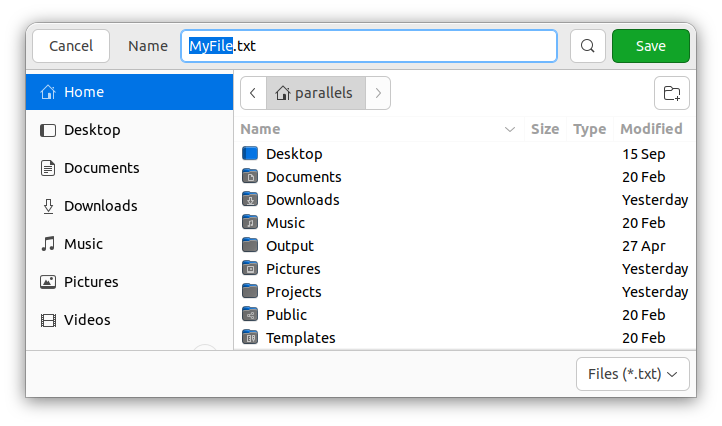Click the Downloads folder icon in file list
Image resolution: width=722 pixels, height=426 pixels.
tap(250, 200)
